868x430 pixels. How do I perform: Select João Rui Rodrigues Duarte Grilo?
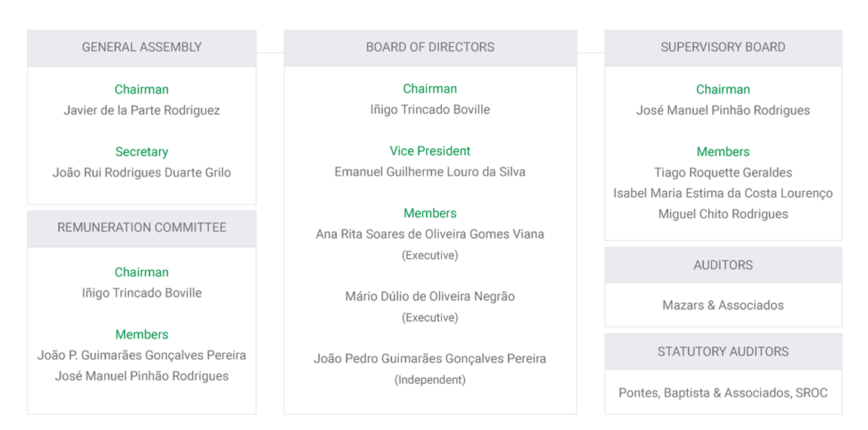[x=142, y=173]
